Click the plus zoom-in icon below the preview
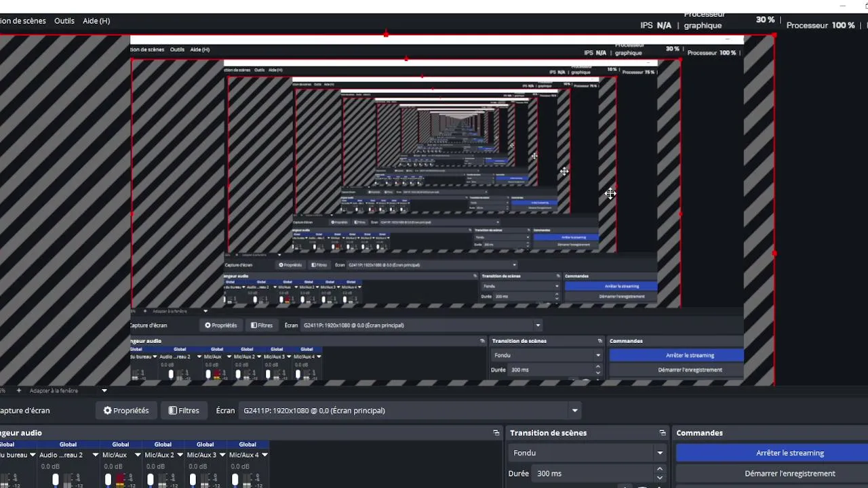This screenshot has width=868, height=488. pos(19,390)
